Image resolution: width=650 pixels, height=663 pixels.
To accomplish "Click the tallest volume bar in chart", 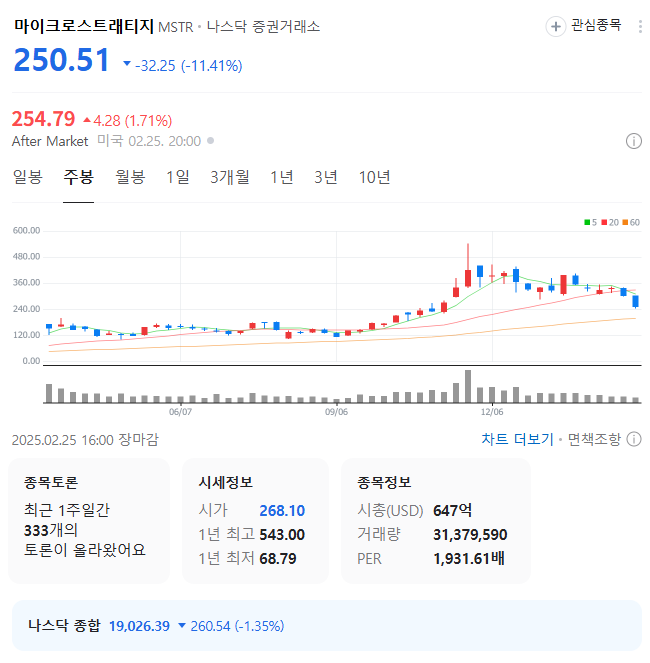I will click(468, 386).
